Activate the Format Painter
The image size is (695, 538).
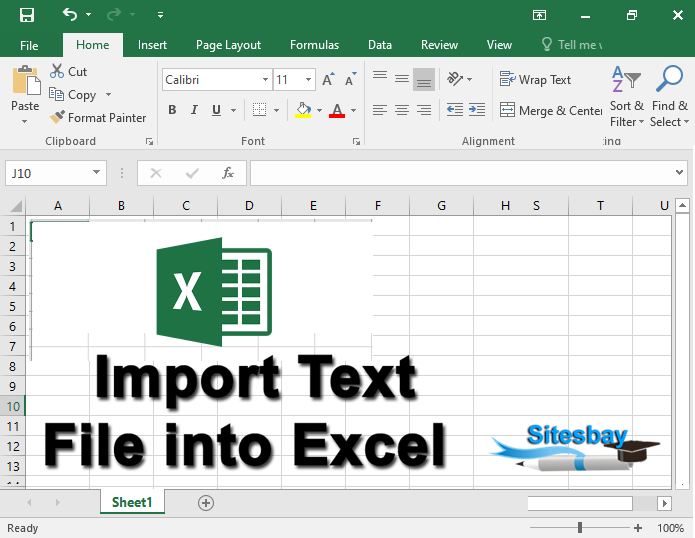98,118
